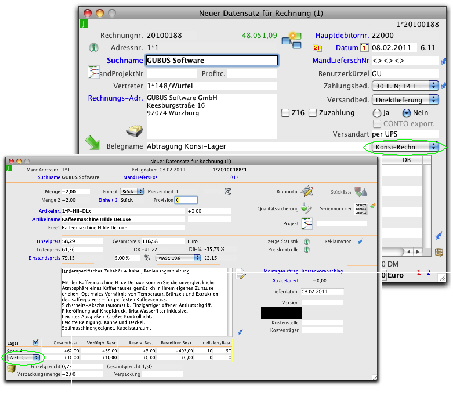This screenshot has width=453, height=393.
Task: Click the black color block in position window
Action: (x=281, y=313)
